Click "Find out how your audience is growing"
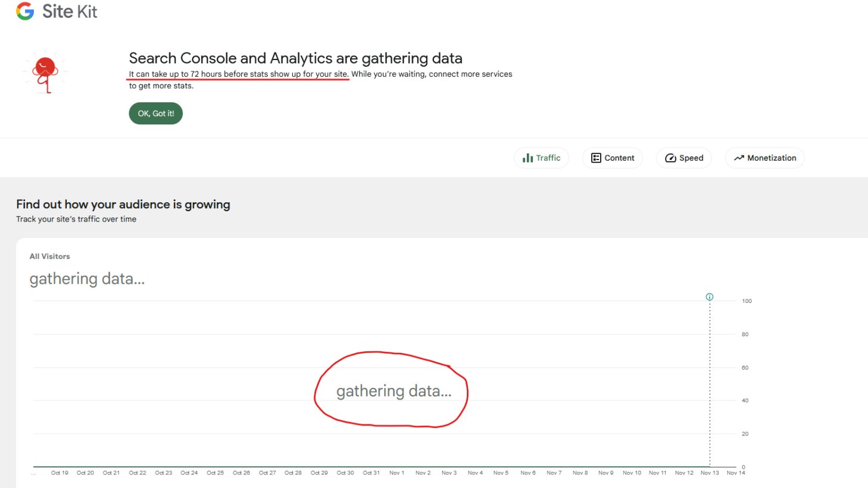868x488 pixels. (123, 204)
